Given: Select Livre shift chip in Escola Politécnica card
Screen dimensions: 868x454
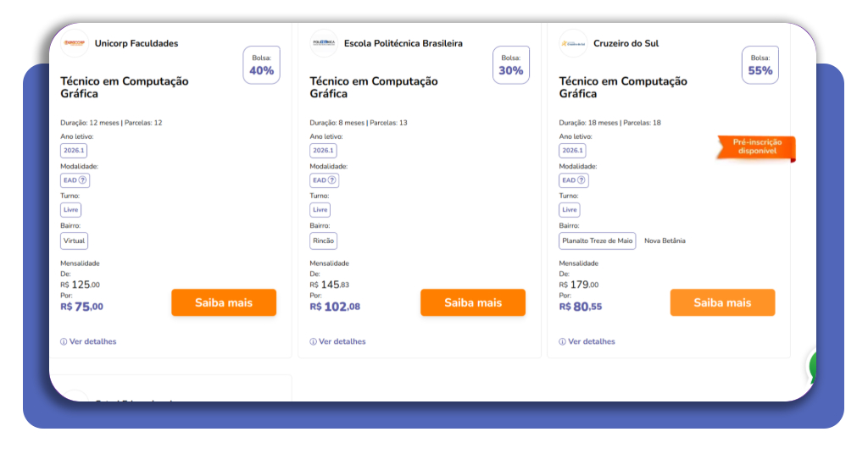Looking at the screenshot, I should click(320, 210).
